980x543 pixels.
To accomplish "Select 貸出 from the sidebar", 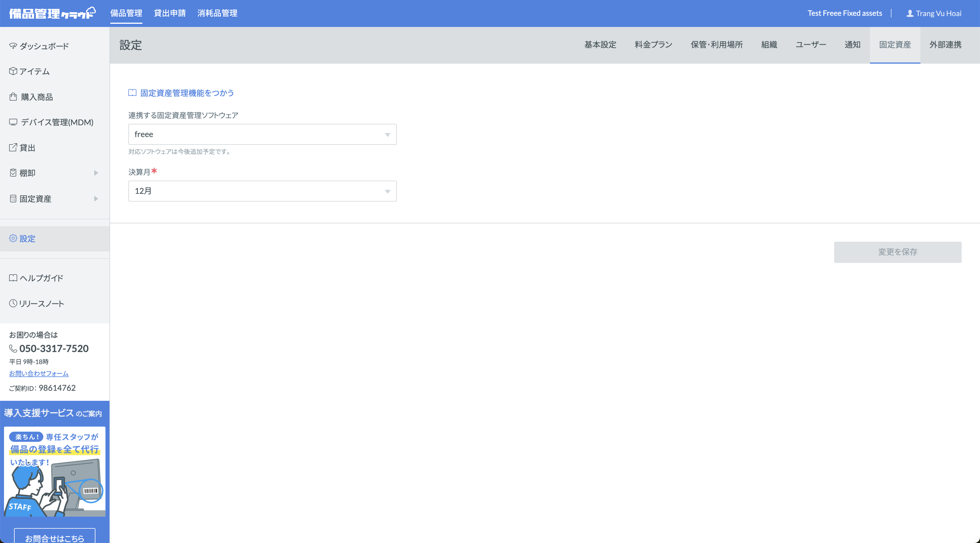I will [28, 148].
